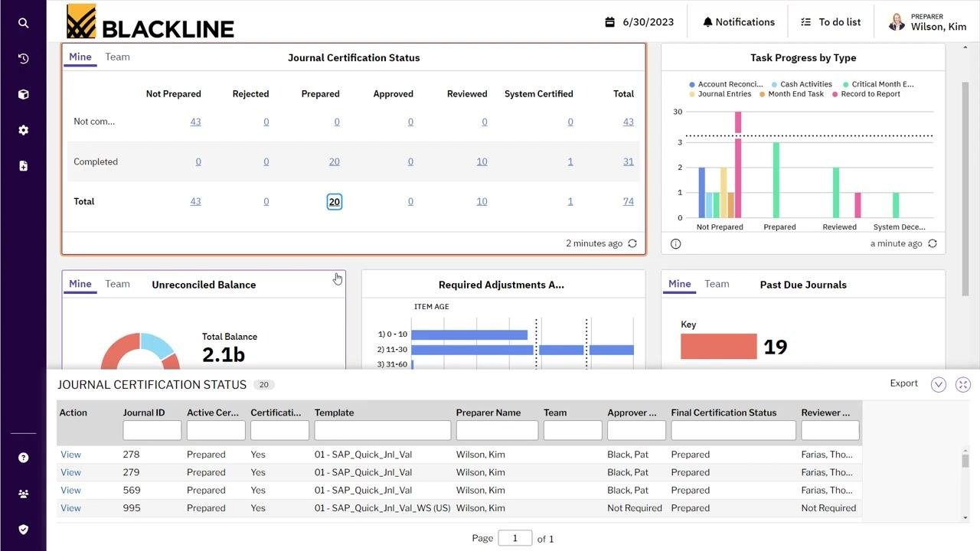
Task: Toggle the Cash Activities legend item
Action: tap(802, 84)
